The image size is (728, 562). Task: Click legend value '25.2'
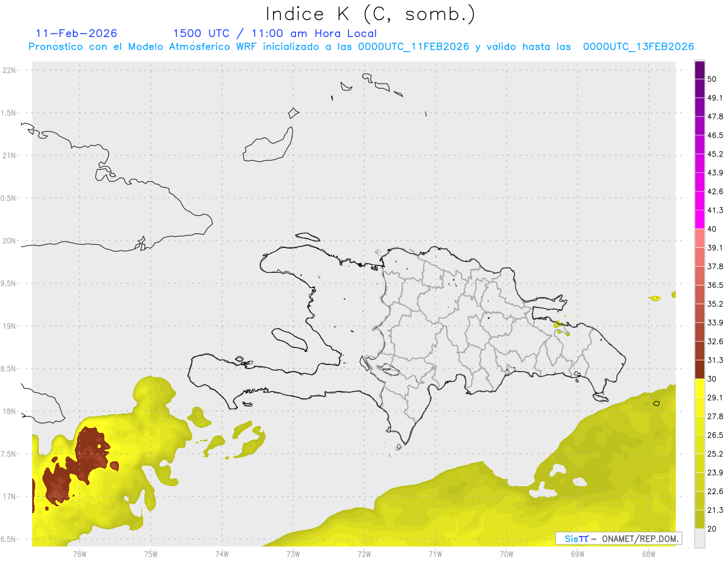pyautogui.click(x=715, y=453)
